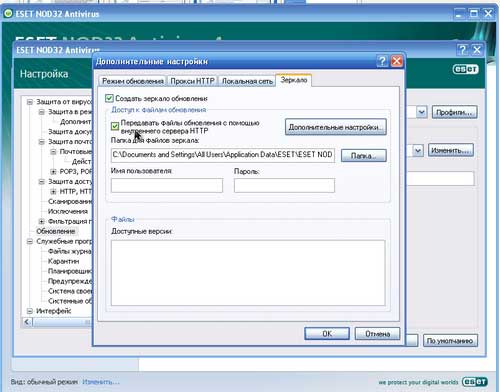The image size is (500, 392).
Task: Collapse the 'Интерфейс' tree node
Action: tap(30, 311)
